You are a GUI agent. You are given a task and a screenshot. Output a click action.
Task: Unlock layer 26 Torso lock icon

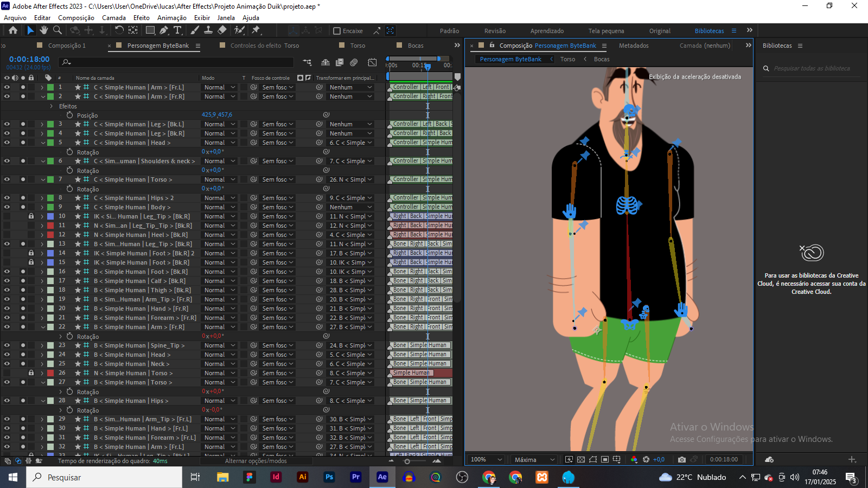pyautogui.click(x=31, y=373)
